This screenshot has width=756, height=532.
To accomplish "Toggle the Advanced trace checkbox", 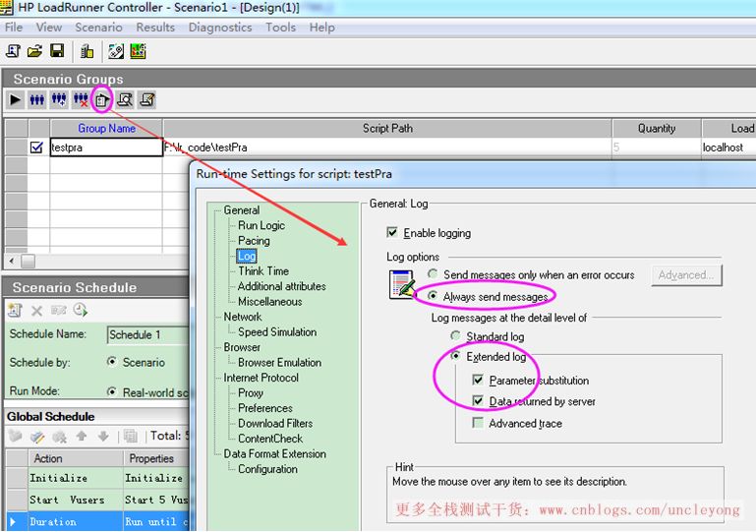I will pyautogui.click(x=478, y=423).
